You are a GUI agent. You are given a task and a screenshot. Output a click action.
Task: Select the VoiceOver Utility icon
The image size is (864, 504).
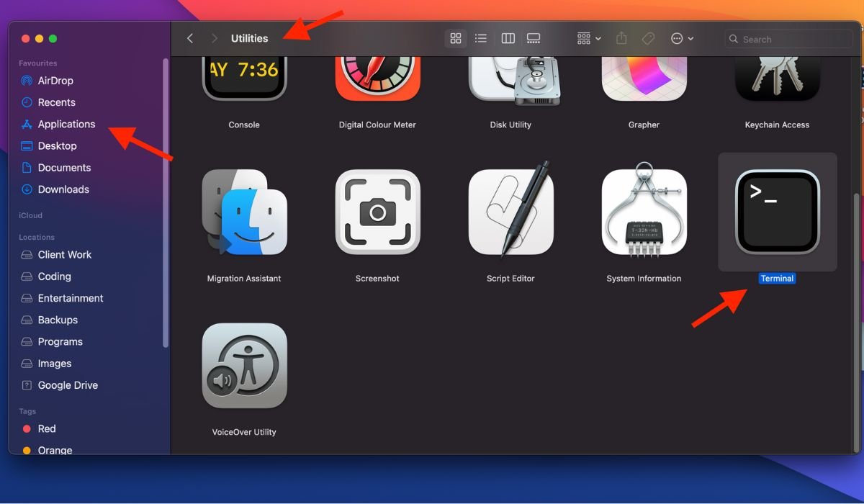point(244,366)
